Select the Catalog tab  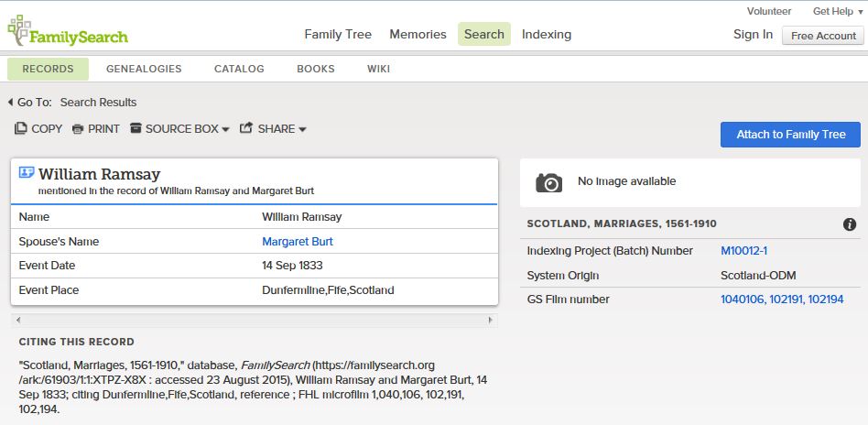tap(239, 69)
